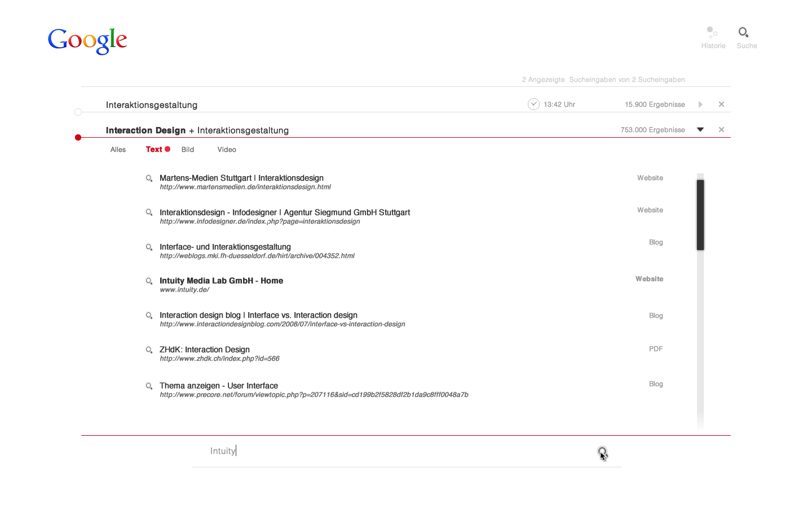Open Martens-Medien Stuttgart | Interaktionsdesign result
Image resolution: width=812 pixels, height=508 pixels.
[241, 178]
